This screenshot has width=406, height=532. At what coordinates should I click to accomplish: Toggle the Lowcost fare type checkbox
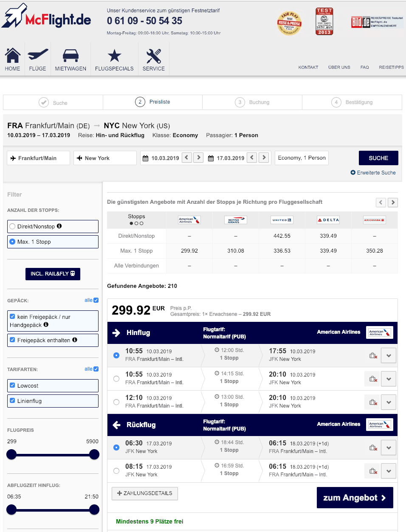[x=12, y=386]
